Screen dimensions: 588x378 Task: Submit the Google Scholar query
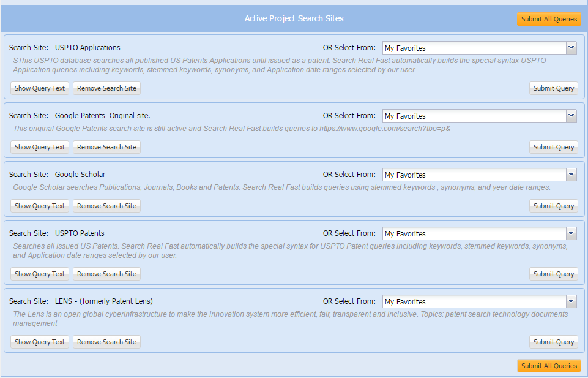tap(554, 206)
